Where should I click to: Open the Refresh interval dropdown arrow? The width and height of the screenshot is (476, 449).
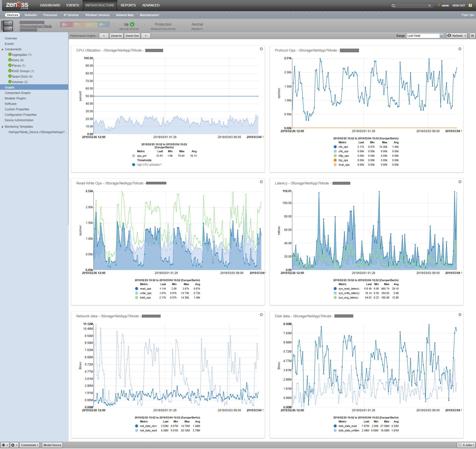tap(465, 36)
